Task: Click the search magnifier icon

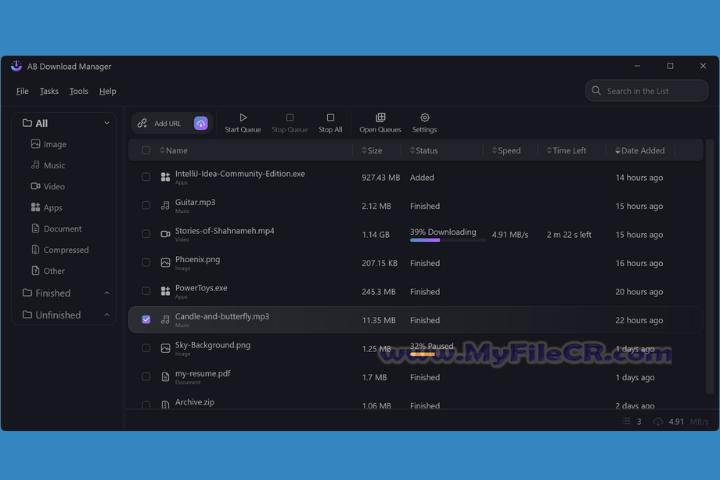Action: tap(596, 90)
